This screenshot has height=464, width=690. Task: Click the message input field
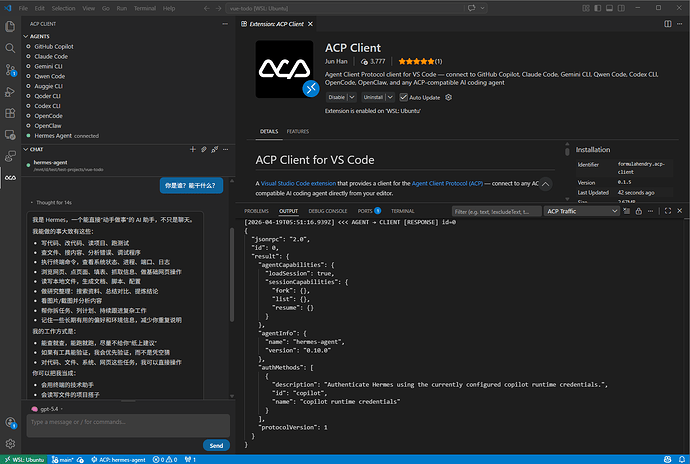[128, 425]
